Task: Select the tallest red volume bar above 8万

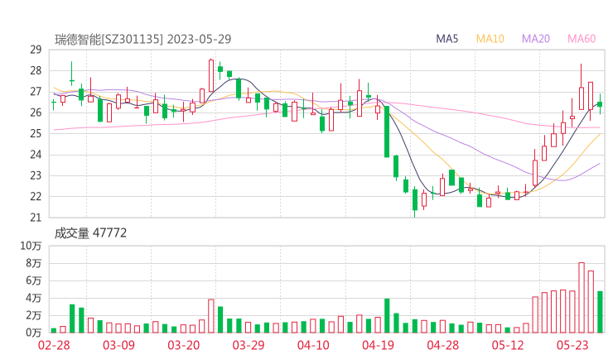Action: 582,298
